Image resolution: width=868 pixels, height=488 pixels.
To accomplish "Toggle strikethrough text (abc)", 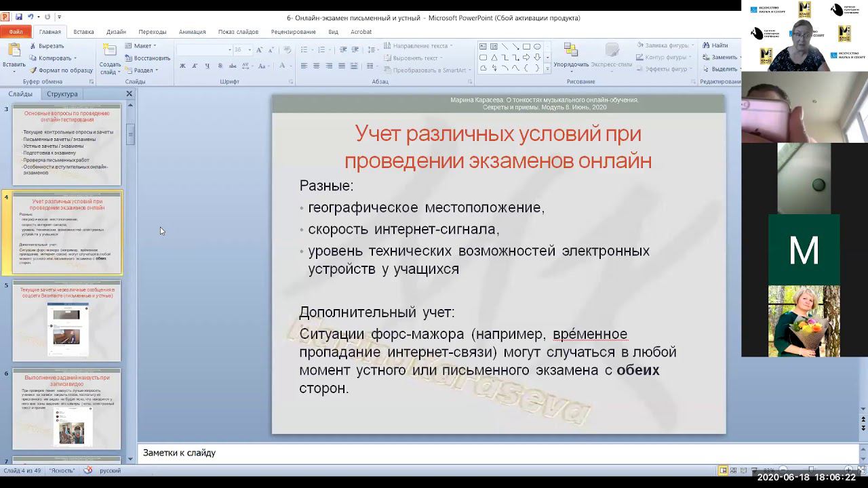I will coord(233,66).
